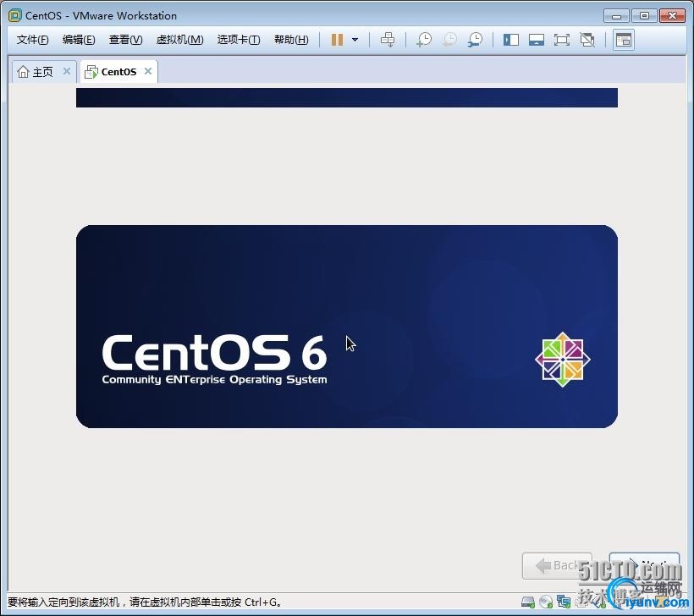Open the 查看(V) menu
The width and height of the screenshot is (694, 616).
coord(125,40)
